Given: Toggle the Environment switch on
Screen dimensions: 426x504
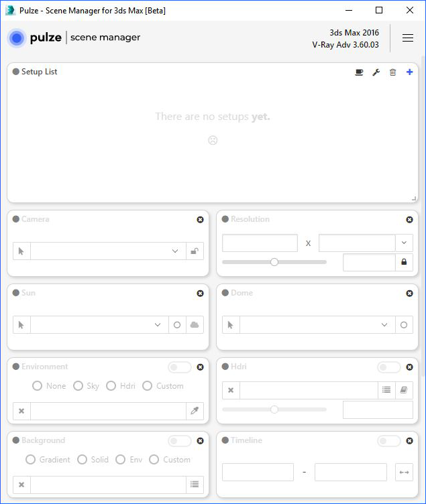Looking at the screenshot, I should (x=180, y=367).
